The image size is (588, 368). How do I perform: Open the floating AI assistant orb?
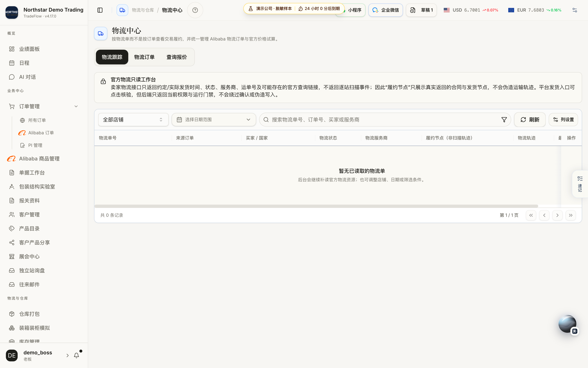pyautogui.click(x=567, y=324)
